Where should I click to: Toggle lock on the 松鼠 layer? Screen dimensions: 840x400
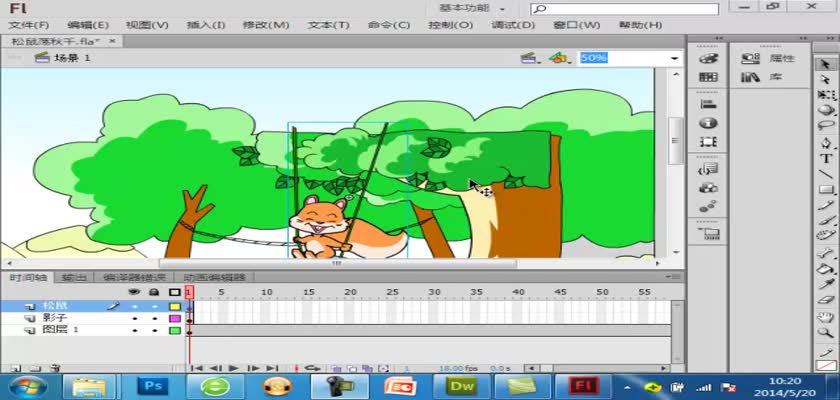[x=154, y=306]
